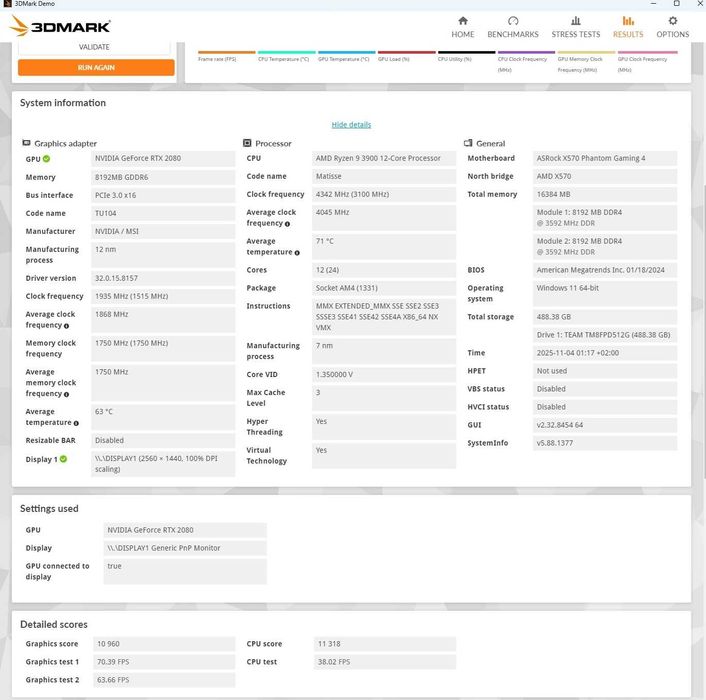Click the Validate button
Screen dimensions: 706x700
[x=94, y=47]
